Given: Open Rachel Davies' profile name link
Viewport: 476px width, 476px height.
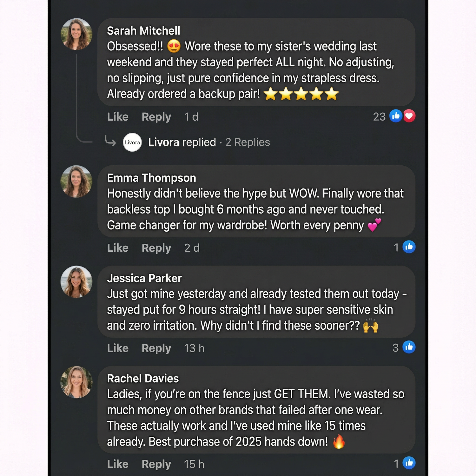Looking at the screenshot, I should pos(143,379).
